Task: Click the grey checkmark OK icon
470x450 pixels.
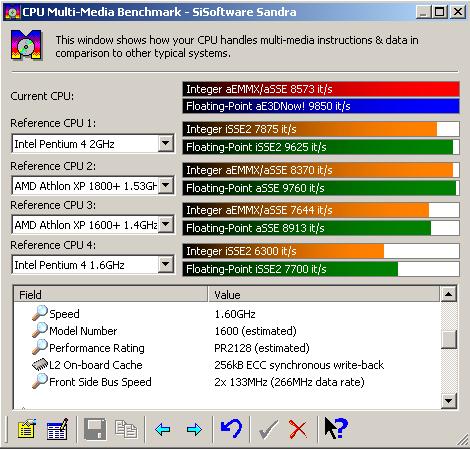Action: [x=268, y=429]
